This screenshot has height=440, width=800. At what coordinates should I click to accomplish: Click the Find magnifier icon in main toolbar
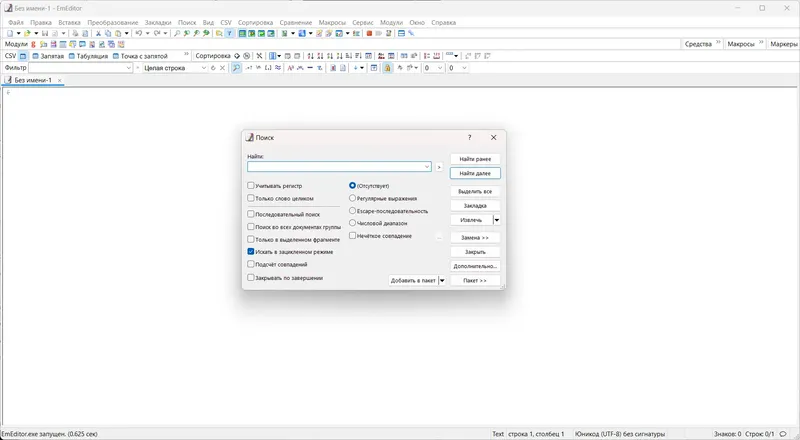point(177,33)
